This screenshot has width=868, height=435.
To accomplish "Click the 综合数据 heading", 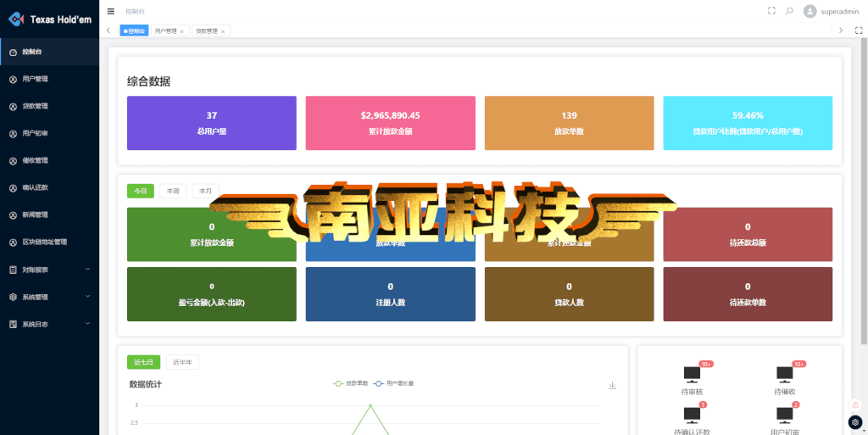I will [149, 82].
